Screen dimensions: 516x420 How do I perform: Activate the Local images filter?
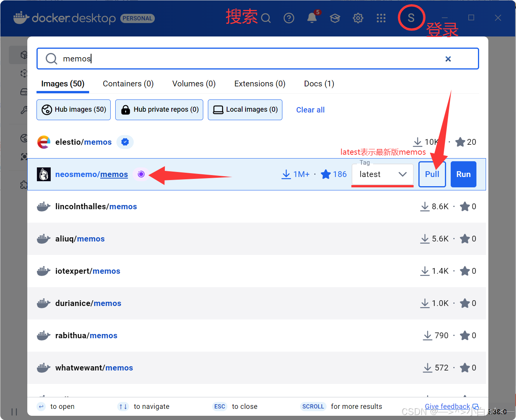245,110
